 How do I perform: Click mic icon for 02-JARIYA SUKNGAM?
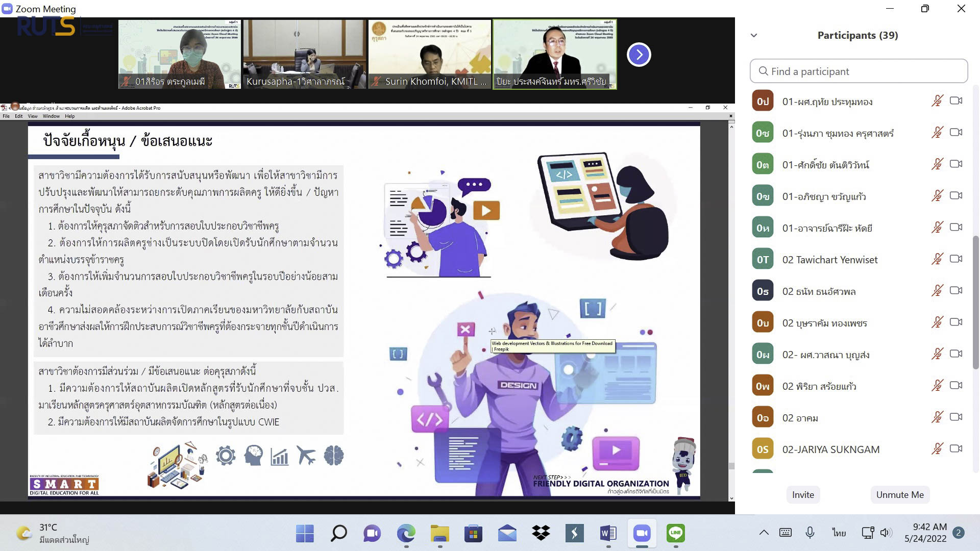pos(937,449)
